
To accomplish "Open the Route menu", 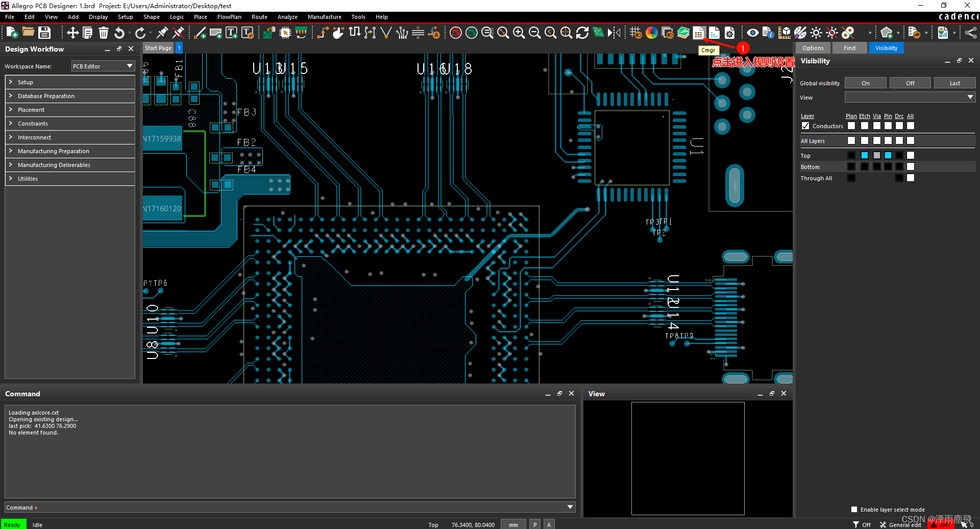I will point(259,17).
